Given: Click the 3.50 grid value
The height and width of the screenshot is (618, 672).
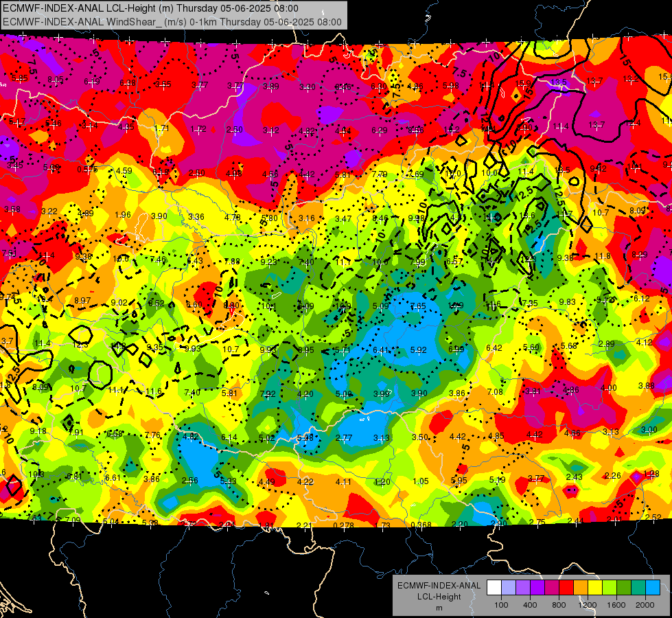Looking at the screenshot, I should click(x=420, y=437).
